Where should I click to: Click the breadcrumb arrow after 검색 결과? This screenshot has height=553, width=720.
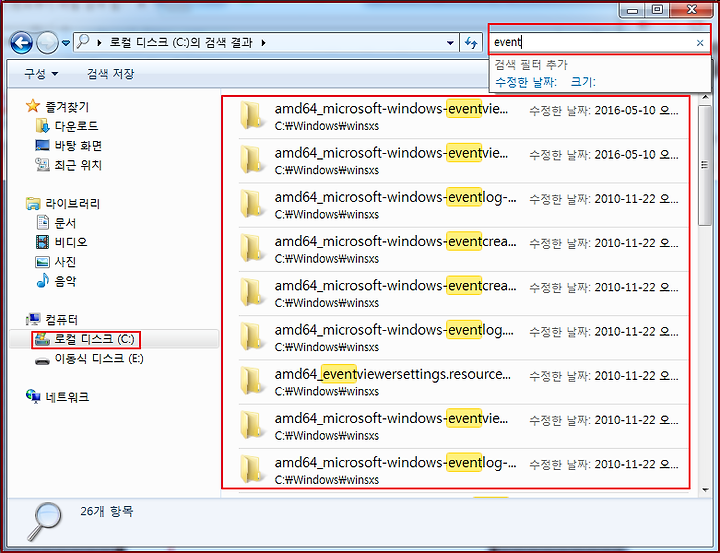[x=264, y=43]
